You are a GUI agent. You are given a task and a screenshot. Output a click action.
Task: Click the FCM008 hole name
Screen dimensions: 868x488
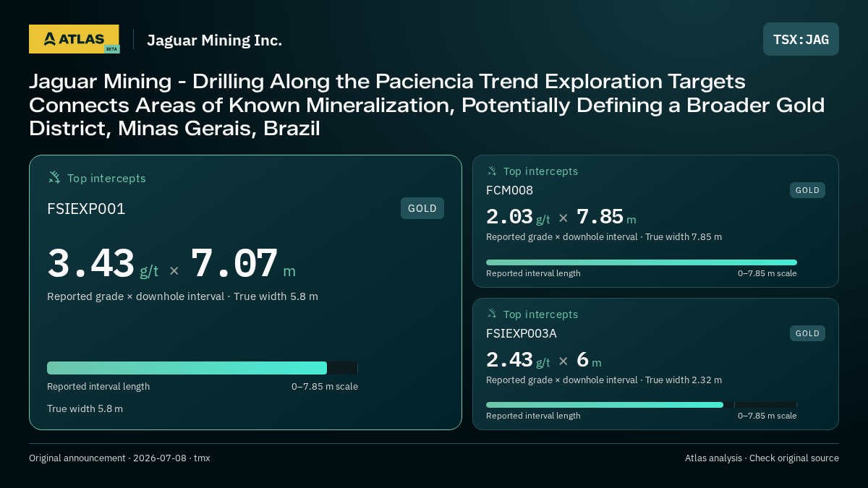point(509,190)
